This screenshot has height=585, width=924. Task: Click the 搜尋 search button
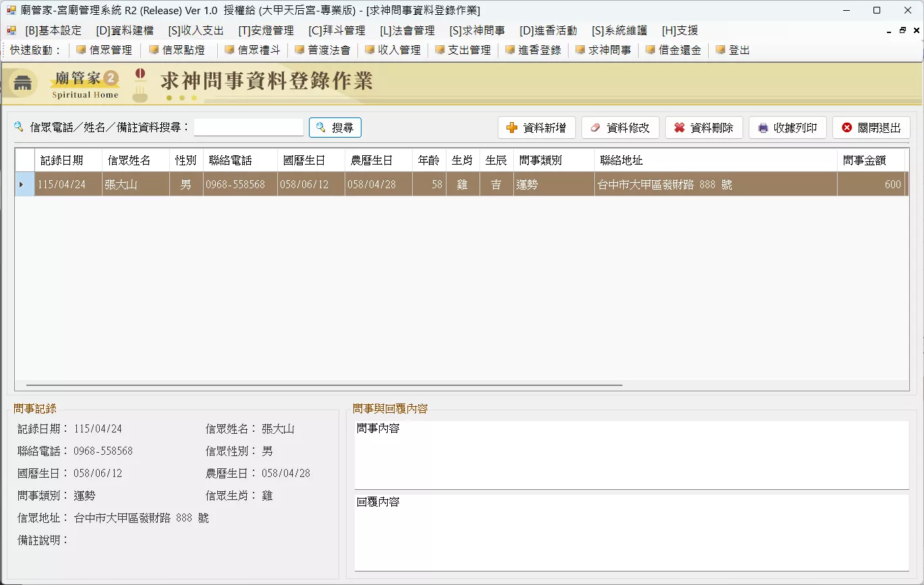[335, 128]
